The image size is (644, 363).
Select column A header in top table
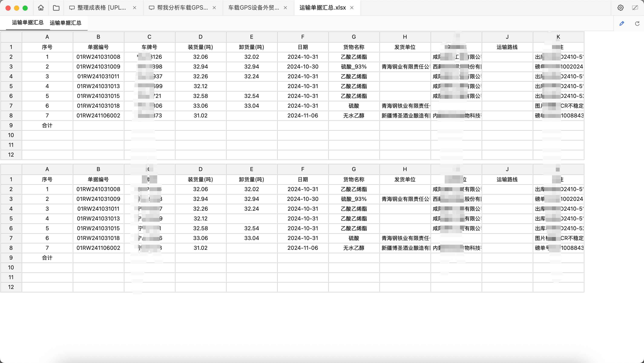pos(47,37)
